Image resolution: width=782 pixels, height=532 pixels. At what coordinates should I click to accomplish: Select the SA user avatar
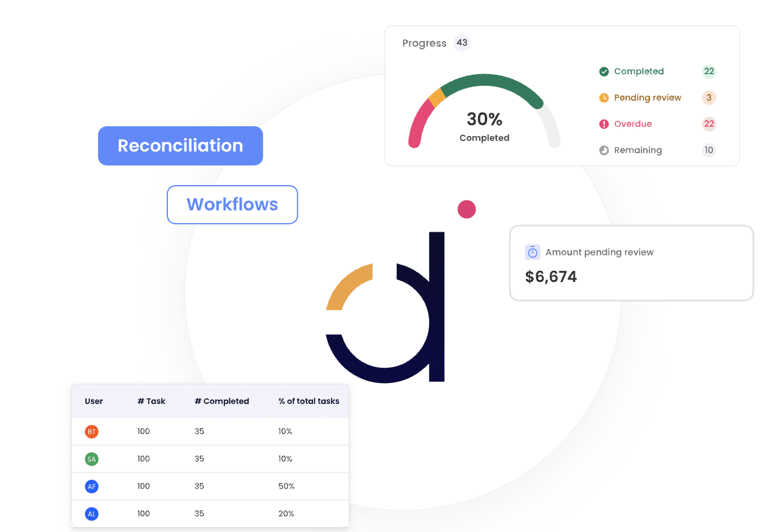click(91, 459)
